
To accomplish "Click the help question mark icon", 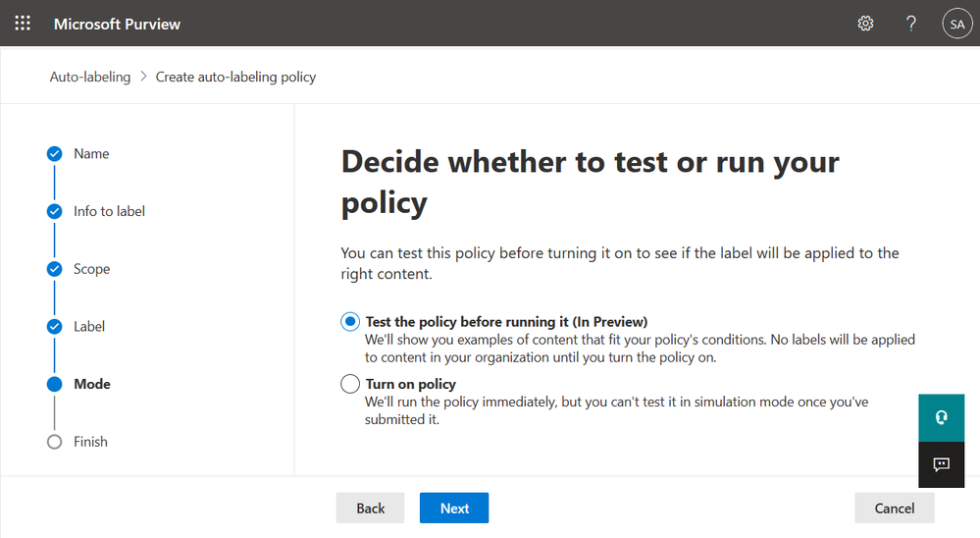I will (x=911, y=24).
